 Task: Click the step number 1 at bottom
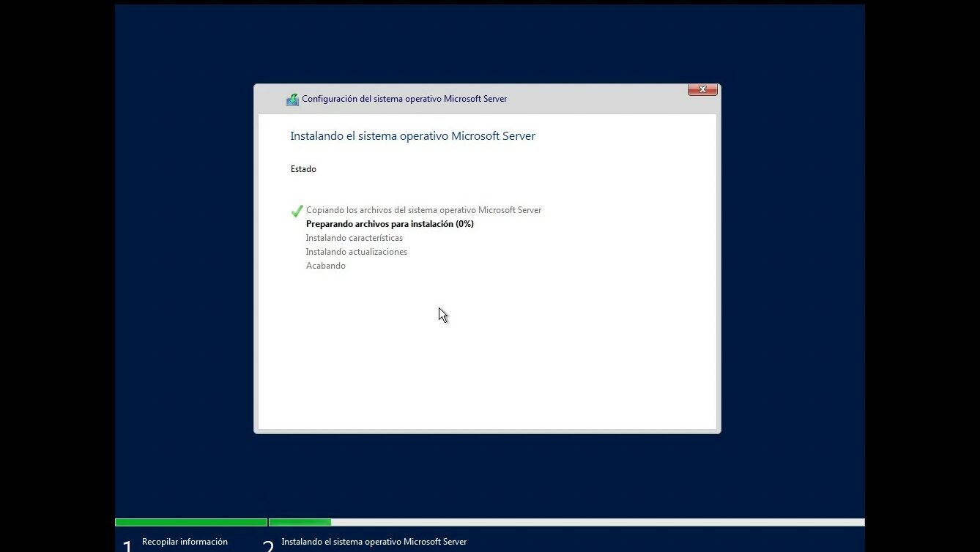coord(127,545)
